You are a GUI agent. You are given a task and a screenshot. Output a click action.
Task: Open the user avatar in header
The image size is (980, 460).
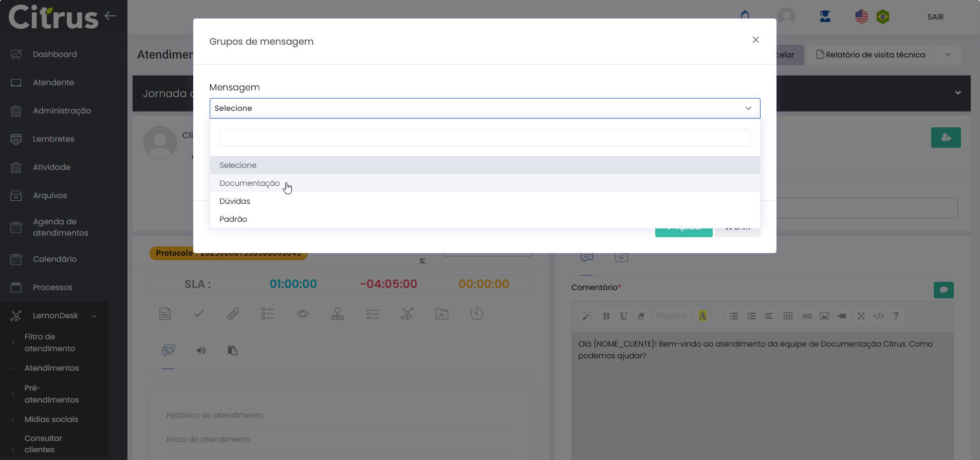click(787, 17)
